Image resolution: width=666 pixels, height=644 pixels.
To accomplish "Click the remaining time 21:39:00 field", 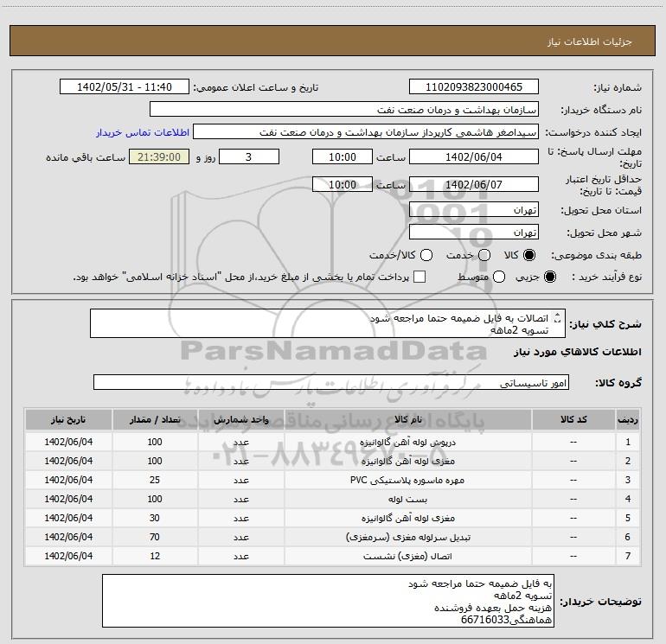I will (x=159, y=156).
